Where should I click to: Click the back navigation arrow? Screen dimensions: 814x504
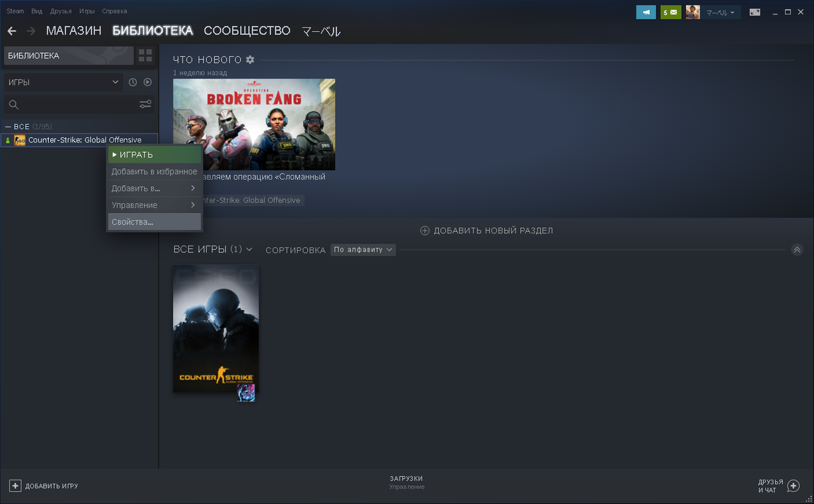click(x=12, y=31)
